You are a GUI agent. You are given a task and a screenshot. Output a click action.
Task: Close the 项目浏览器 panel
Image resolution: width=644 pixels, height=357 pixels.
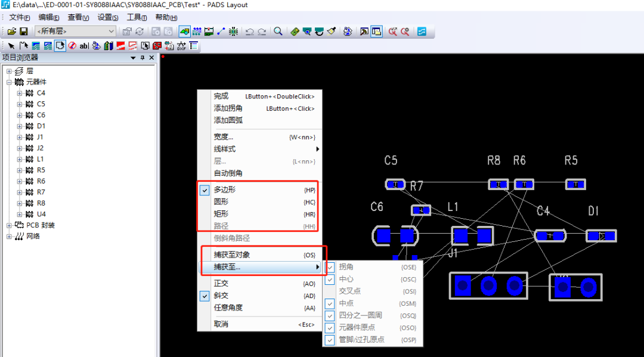pyautogui.click(x=151, y=58)
